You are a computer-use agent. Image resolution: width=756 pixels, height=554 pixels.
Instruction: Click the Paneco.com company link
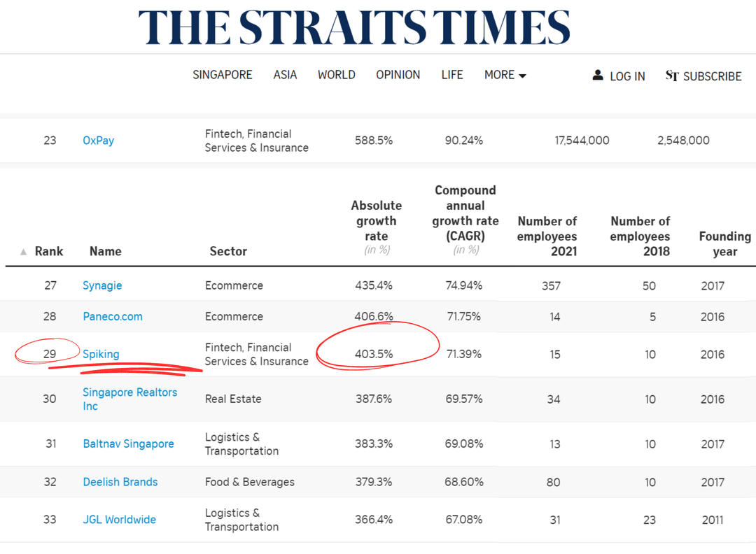[x=113, y=316]
